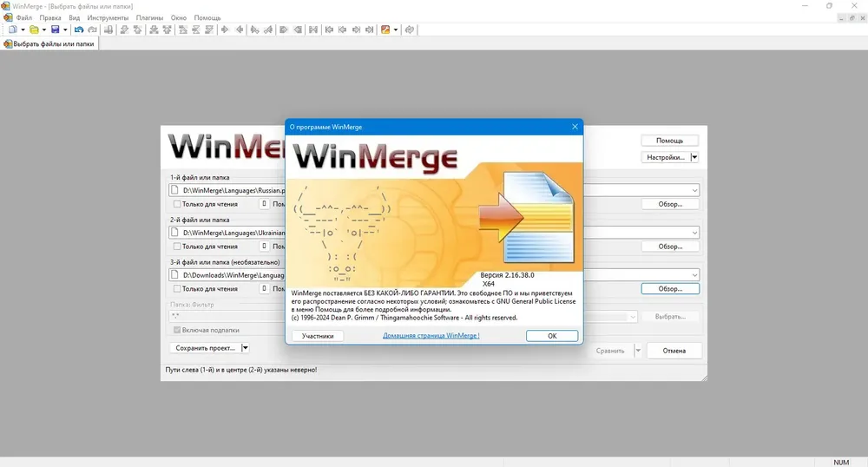This screenshot has height=467, width=868.
Task: Open dropdown arrow next to Open folder icon
Action: [43, 30]
